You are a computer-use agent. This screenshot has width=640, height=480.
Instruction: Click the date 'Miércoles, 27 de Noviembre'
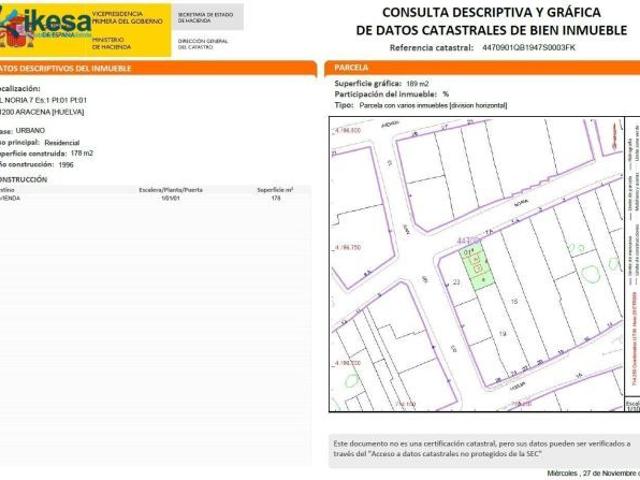[x=593, y=473]
